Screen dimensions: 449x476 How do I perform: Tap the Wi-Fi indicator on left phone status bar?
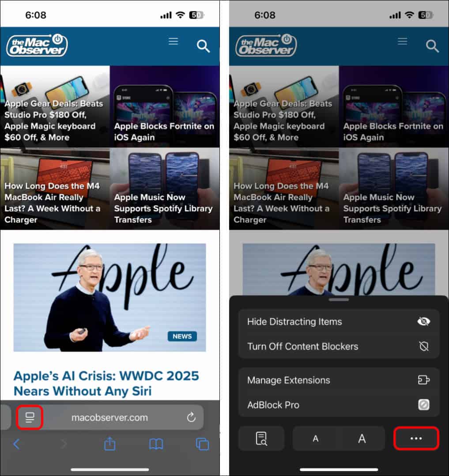[x=180, y=15]
